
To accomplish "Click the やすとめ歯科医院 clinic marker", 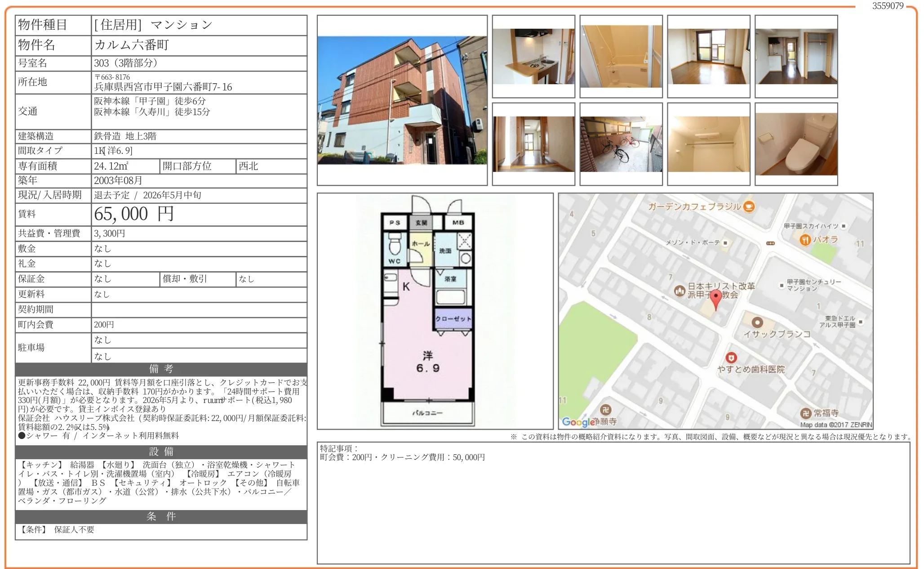I will (731, 358).
